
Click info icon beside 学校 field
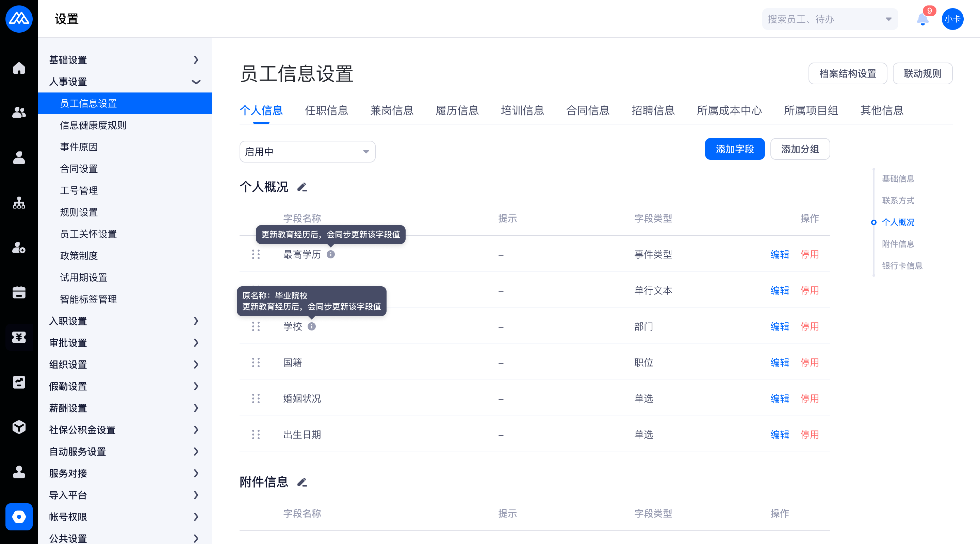pyautogui.click(x=312, y=326)
